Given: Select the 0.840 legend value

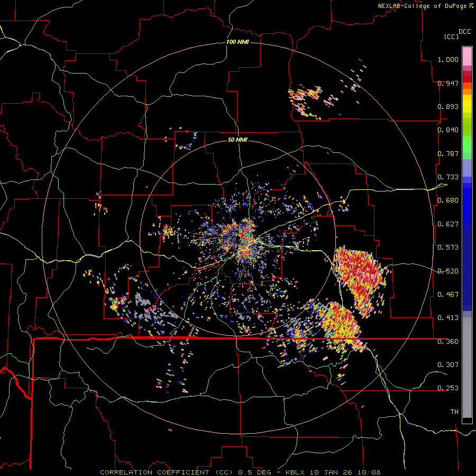Looking at the screenshot, I should 448,130.
